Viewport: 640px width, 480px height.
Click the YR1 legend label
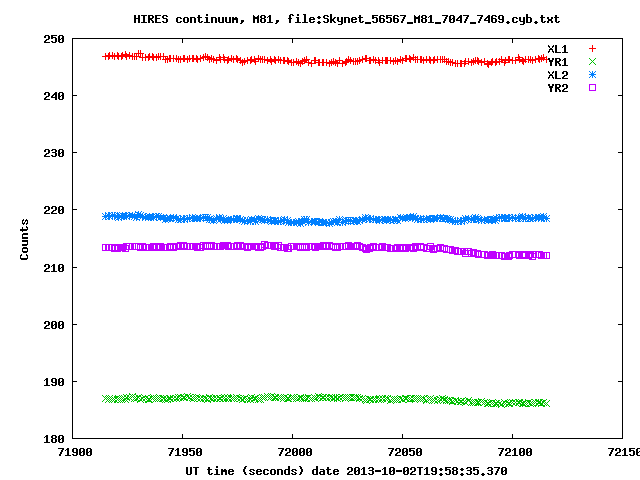click(558, 62)
